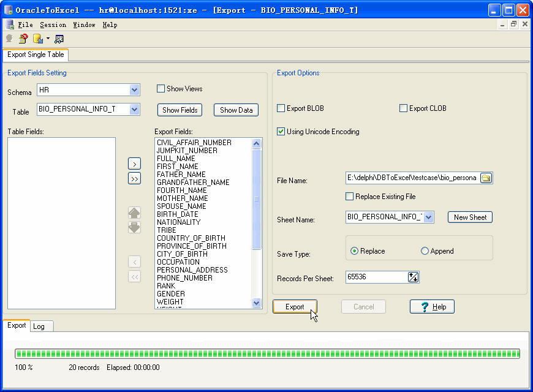Open the dropdown arrow beside the export toolbar icon
The width and height of the screenshot is (533, 392).
[48, 39]
